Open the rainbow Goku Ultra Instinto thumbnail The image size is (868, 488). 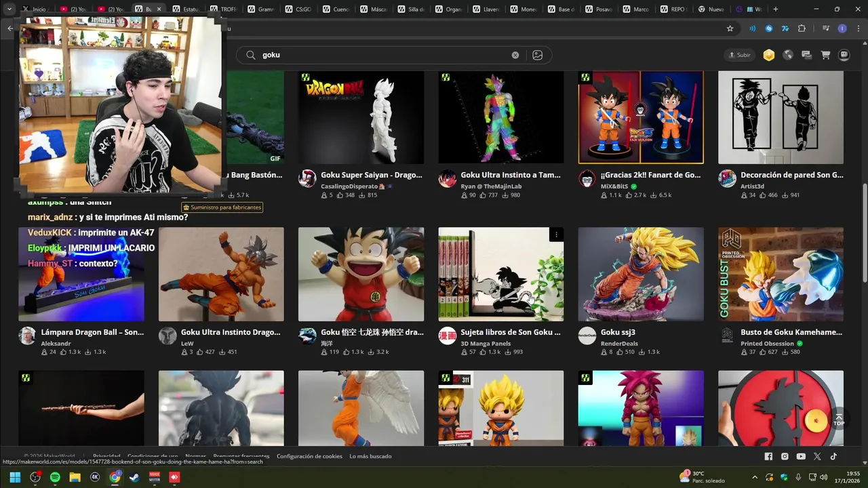(x=501, y=117)
